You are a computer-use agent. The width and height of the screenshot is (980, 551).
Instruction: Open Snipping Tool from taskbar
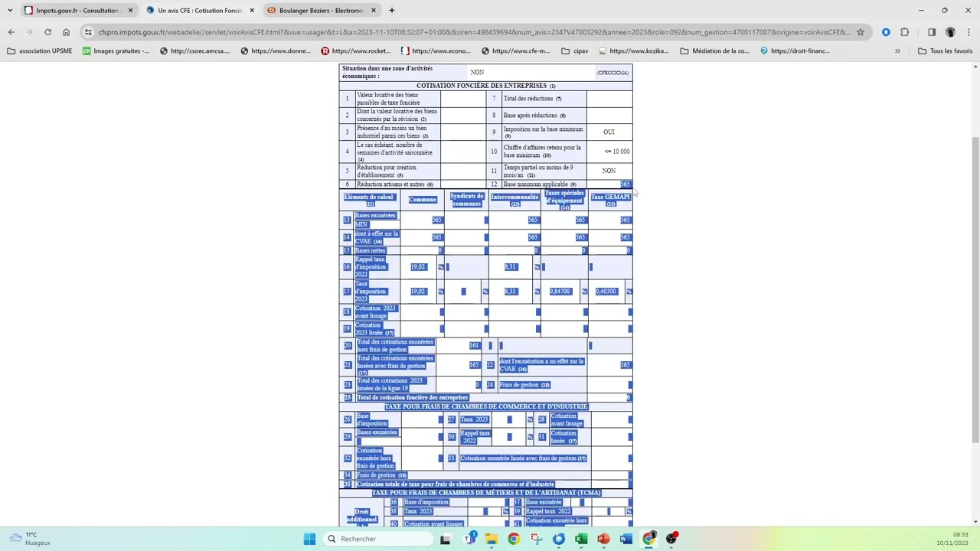[x=536, y=539]
